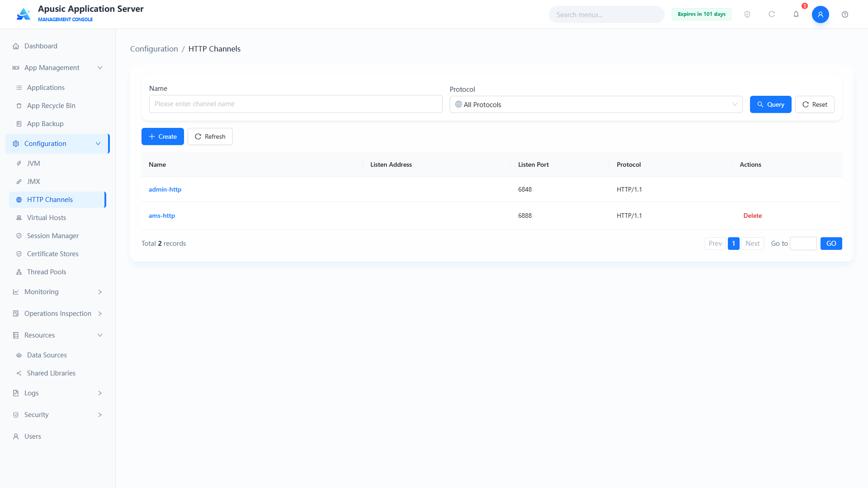Open the user profile avatar
The height and width of the screenshot is (488, 868).
pos(821,14)
